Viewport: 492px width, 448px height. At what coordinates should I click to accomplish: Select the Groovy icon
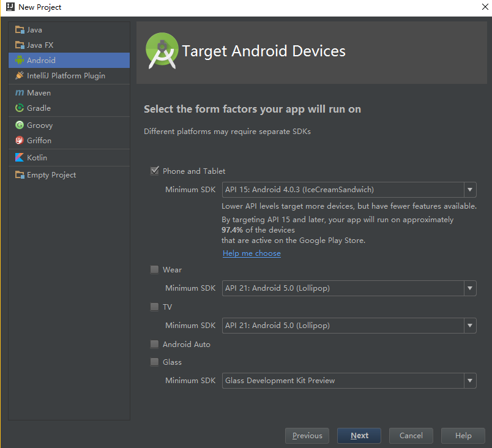20,125
